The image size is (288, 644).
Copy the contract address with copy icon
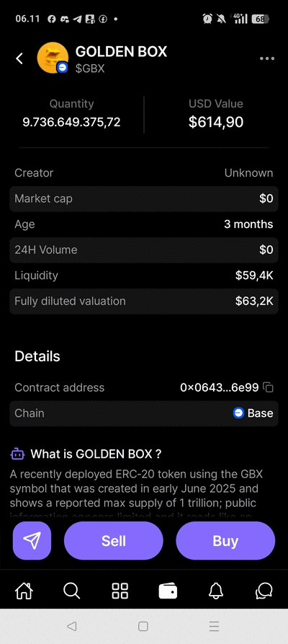[269, 387]
